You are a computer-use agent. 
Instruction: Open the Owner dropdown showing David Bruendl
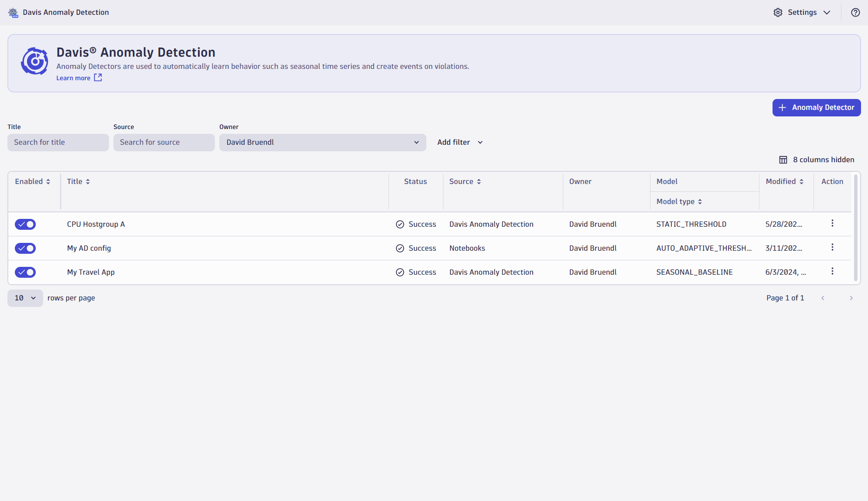click(323, 143)
